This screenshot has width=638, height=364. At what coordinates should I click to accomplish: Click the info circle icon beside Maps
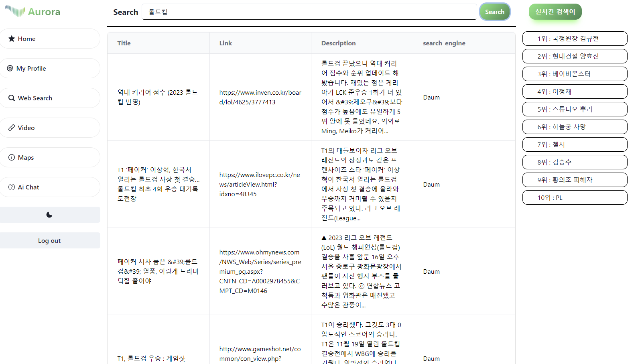point(12,157)
